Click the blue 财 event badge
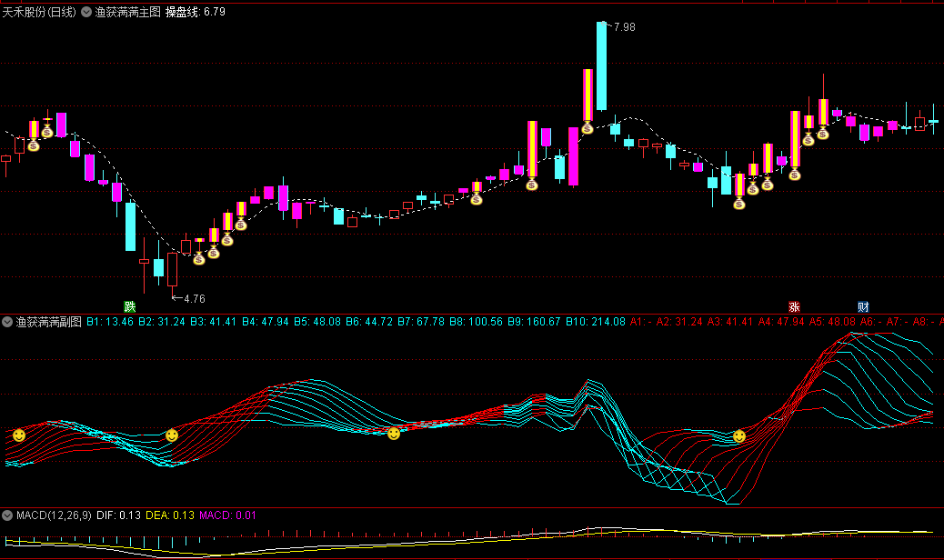This screenshot has height=560, width=944. tap(863, 306)
